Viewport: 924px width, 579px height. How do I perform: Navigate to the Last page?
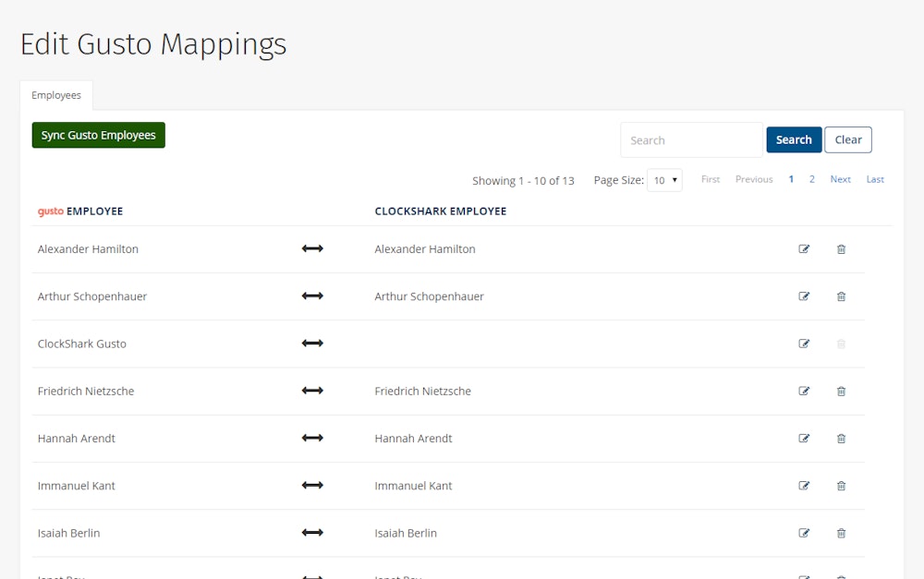[875, 179]
